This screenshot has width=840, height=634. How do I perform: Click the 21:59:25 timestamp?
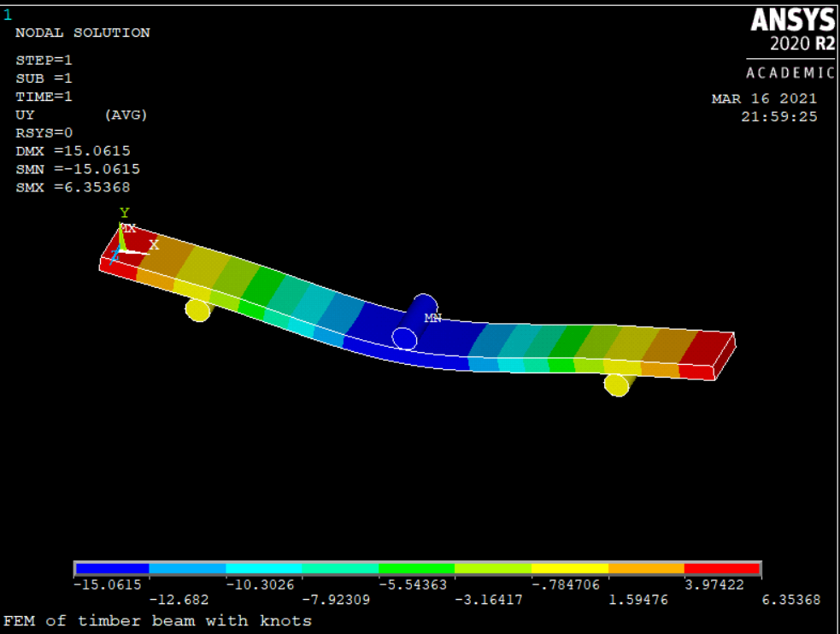pyautogui.click(x=779, y=117)
